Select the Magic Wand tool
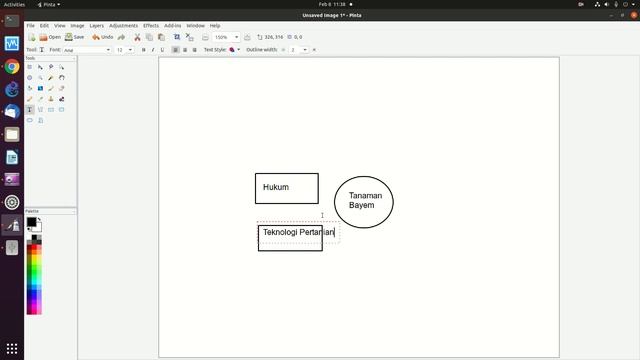 51,78
